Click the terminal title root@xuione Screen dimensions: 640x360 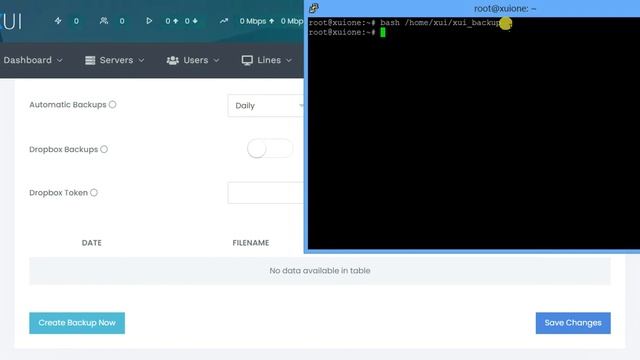click(505, 9)
